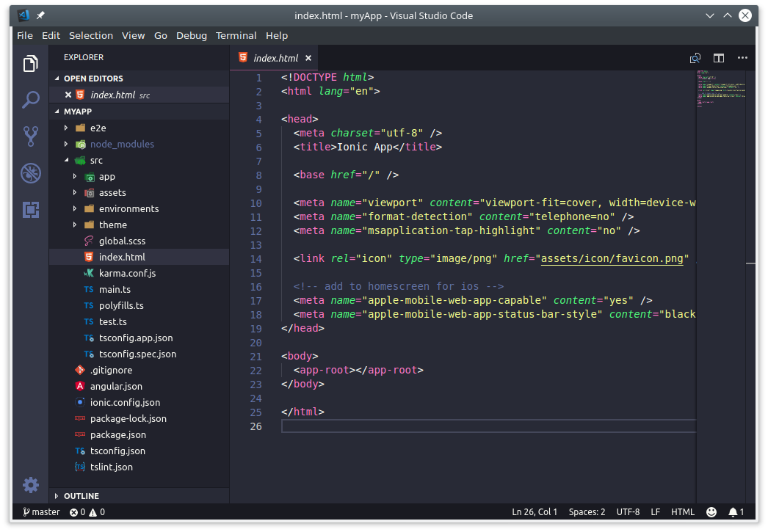Open the Manage settings gear
This screenshot has width=768, height=532.
point(30,485)
